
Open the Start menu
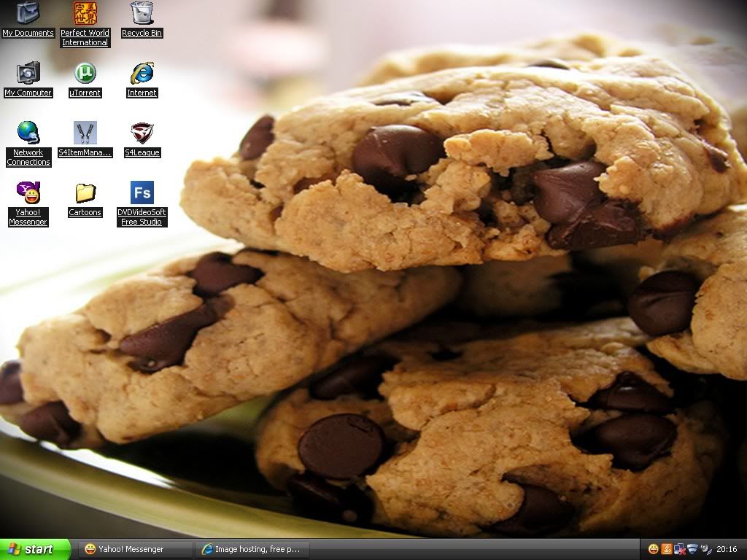click(35, 549)
